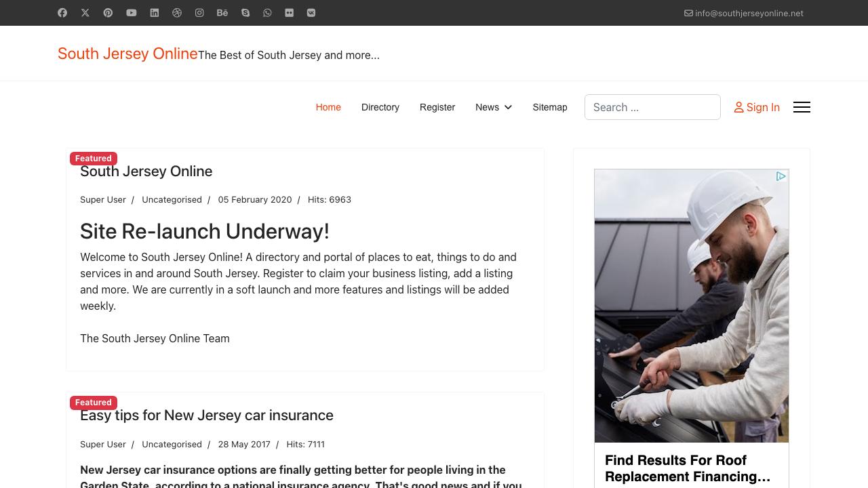Focus the Search input field
The width and height of the screenshot is (868, 488).
click(x=652, y=107)
